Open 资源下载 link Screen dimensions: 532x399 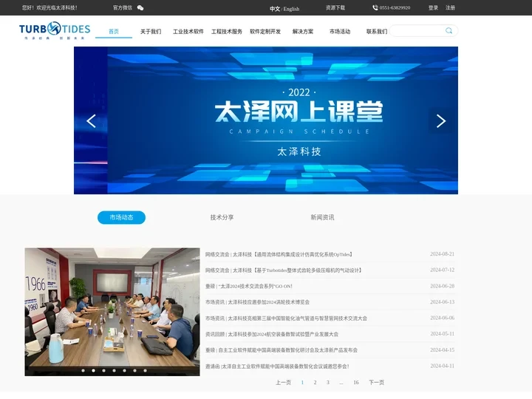point(335,8)
